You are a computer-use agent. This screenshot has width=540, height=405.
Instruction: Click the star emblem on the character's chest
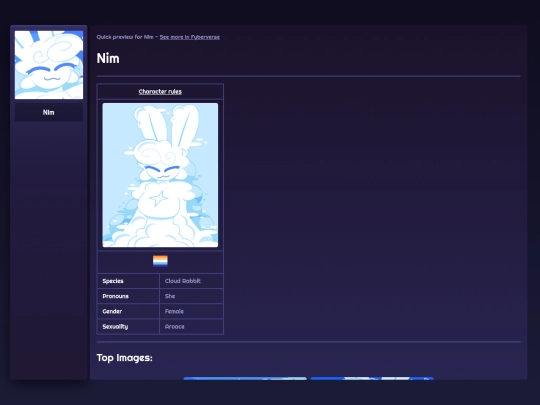(x=159, y=199)
